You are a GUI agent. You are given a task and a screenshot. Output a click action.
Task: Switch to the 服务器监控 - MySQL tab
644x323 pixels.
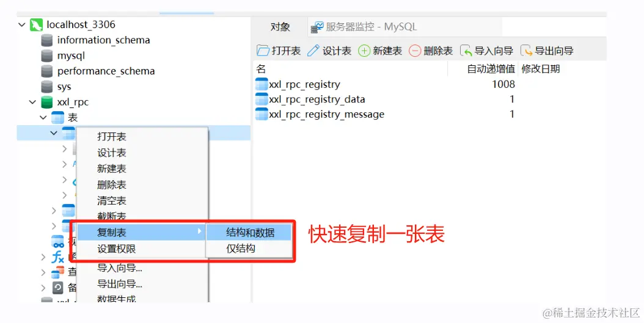pyautogui.click(x=364, y=27)
